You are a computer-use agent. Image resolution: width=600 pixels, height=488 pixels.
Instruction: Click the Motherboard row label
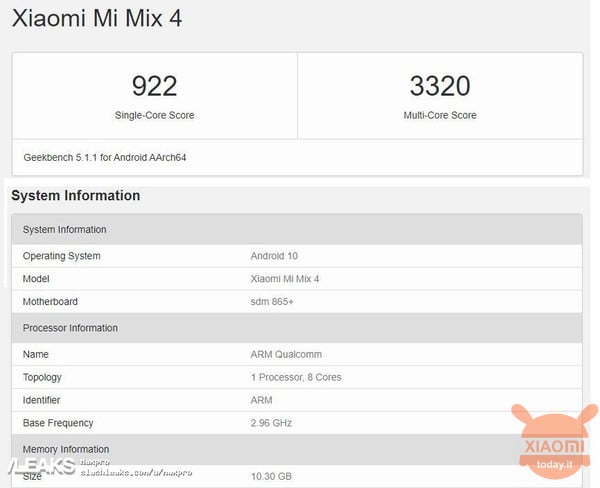(x=50, y=302)
